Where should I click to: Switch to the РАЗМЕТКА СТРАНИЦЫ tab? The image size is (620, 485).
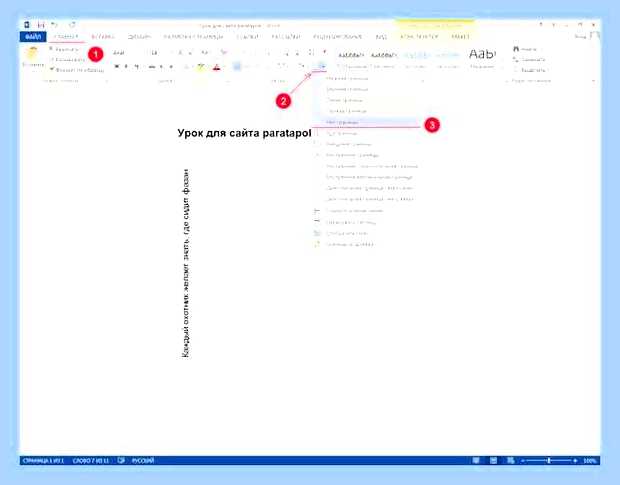coord(193,37)
